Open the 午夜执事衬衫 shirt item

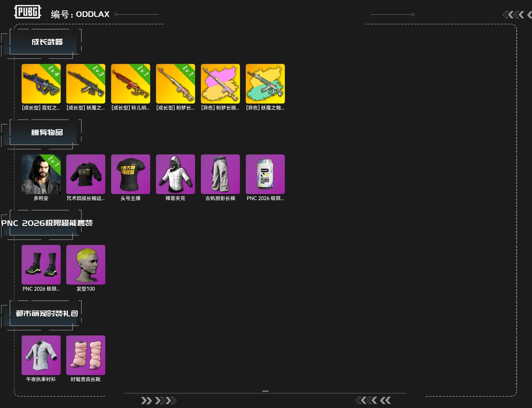[41, 355]
